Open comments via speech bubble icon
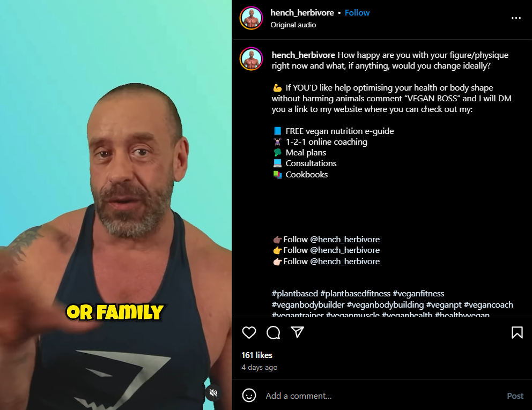532x410 pixels. 273,333
